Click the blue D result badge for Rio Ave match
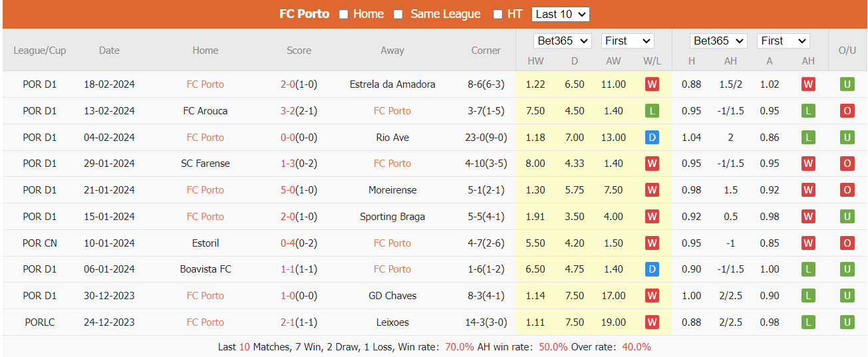This screenshot has width=868, height=357. click(652, 138)
